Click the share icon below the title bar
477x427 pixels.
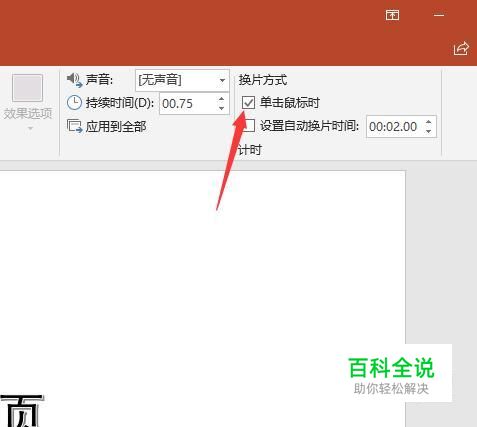pos(461,48)
